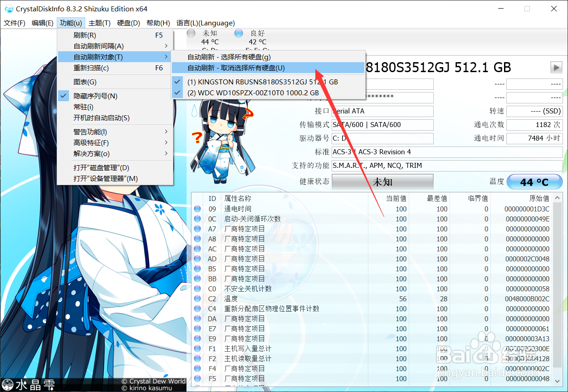Click the © Crystal Dew World link
Screen dimensions: 568x392
(x=153, y=382)
